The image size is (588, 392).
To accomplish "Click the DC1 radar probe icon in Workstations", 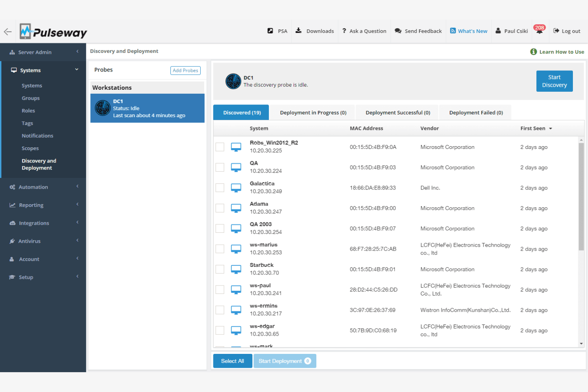I will coord(103,108).
